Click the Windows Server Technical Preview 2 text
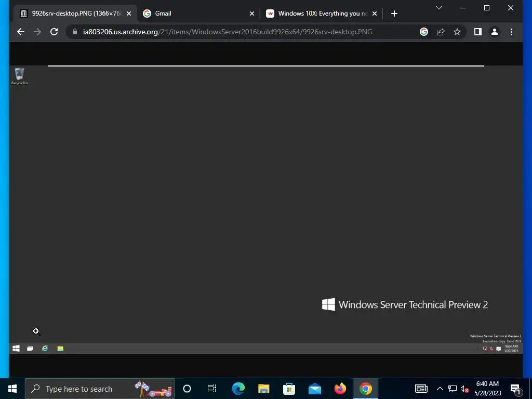The width and height of the screenshot is (532, 399). [x=413, y=304]
